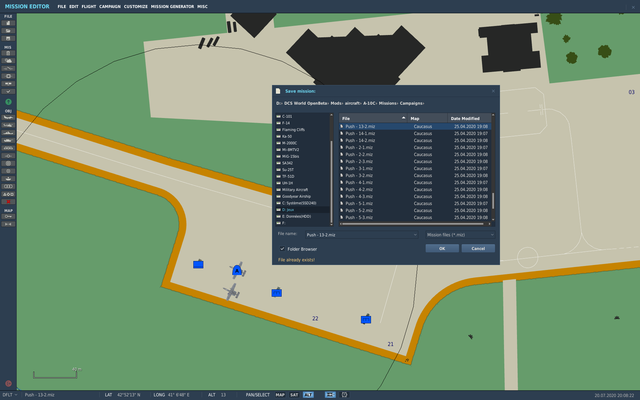Open the briefing clipboard icon under MIS
Image resolution: width=640 pixels, height=400 pixels.
[x=8, y=53]
